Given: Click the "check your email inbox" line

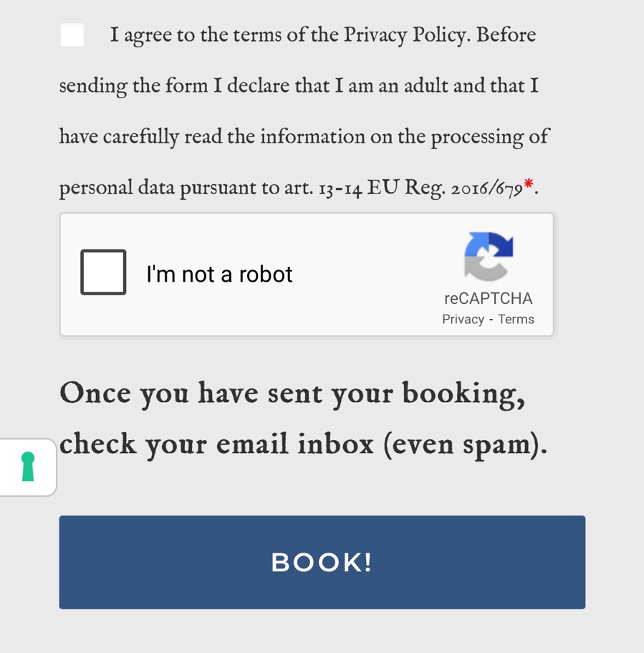Looking at the screenshot, I should (x=304, y=445).
